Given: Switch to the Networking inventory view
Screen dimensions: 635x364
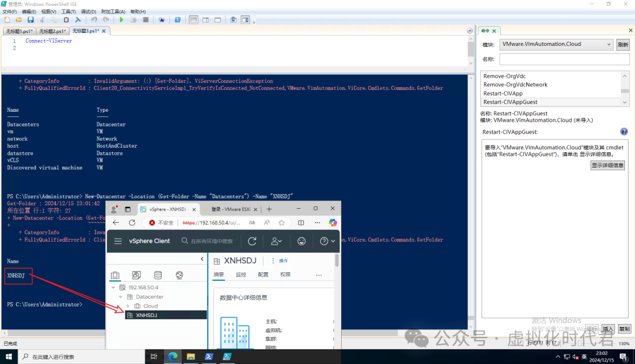Looking at the screenshot, I should 179,275.
